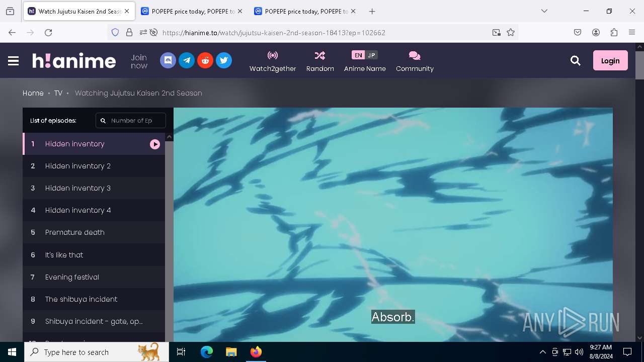This screenshot has height=362, width=644.
Task: Select episode 6 It's like that
Action: click(94, 255)
